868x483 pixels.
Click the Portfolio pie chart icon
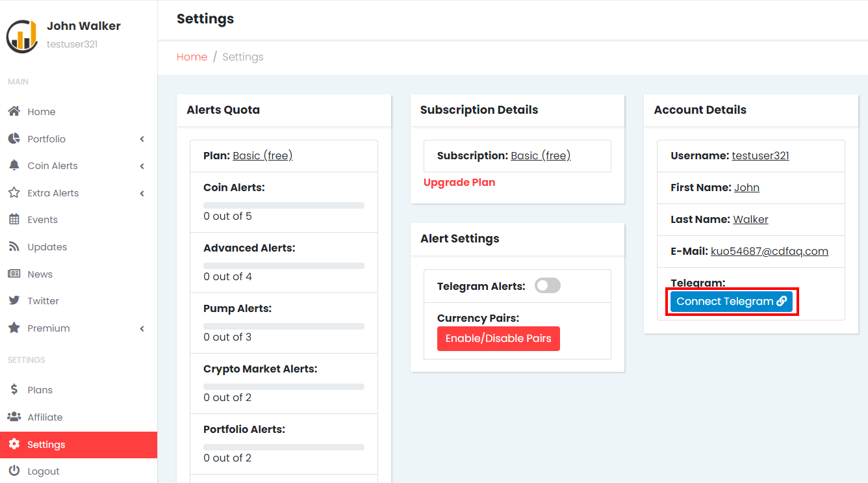pos(14,138)
